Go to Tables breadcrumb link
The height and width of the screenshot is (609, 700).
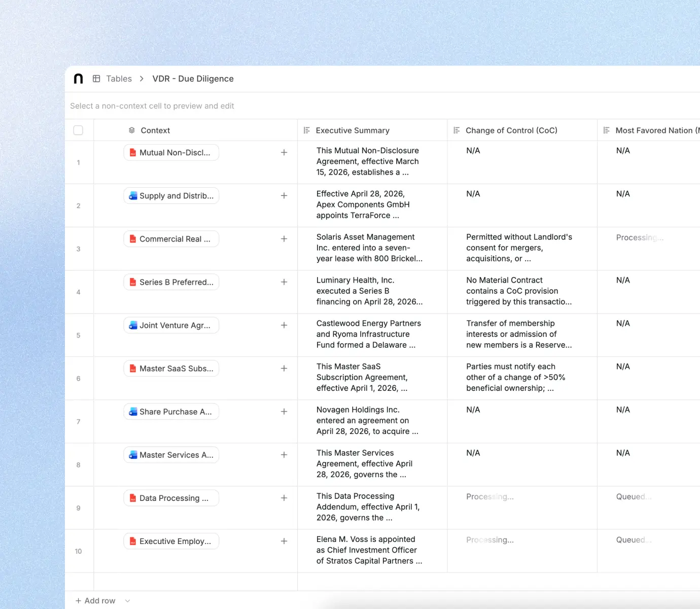tap(119, 79)
